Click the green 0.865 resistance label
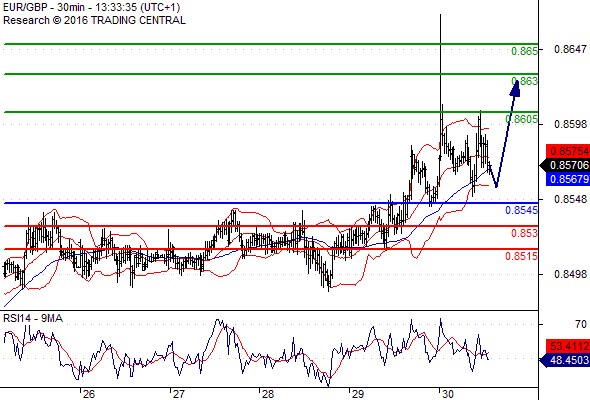 (x=524, y=51)
